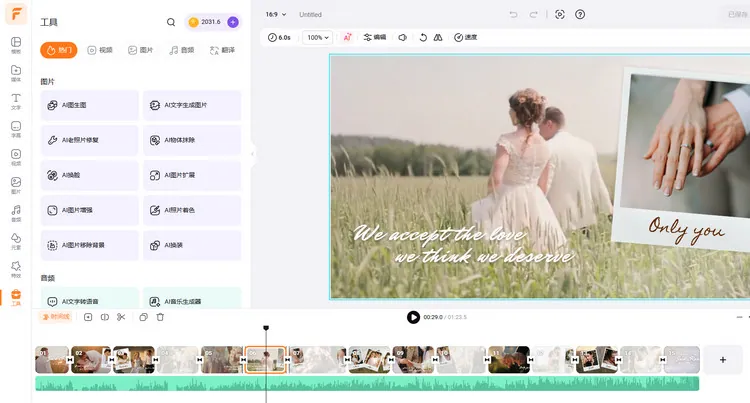Open the 特效 effects sidebar panel
Image resolution: width=750 pixels, height=403 pixels.
tap(16, 269)
